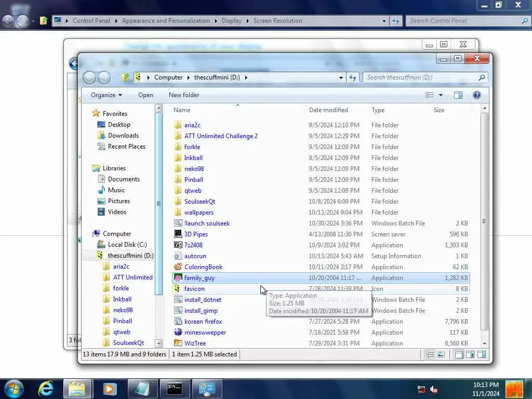The width and height of the screenshot is (532, 399).
Task: Select the Pictures library
Action: pos(119,201)
